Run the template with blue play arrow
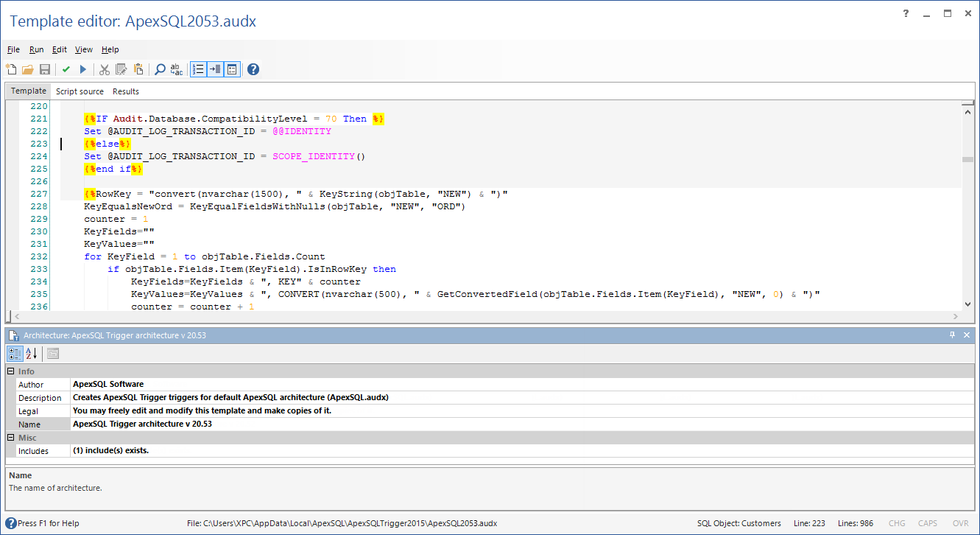980x535 pixels. pos(83,69)
